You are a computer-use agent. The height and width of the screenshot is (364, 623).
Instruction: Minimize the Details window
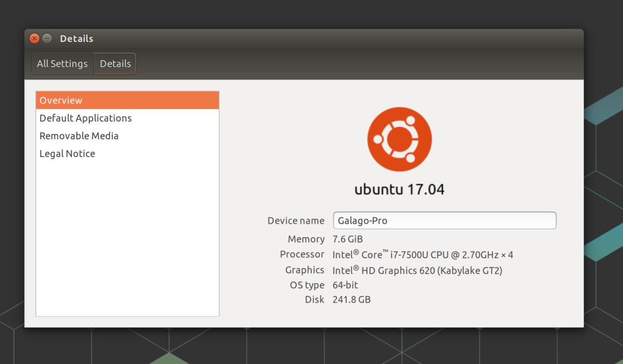[47, 38]
